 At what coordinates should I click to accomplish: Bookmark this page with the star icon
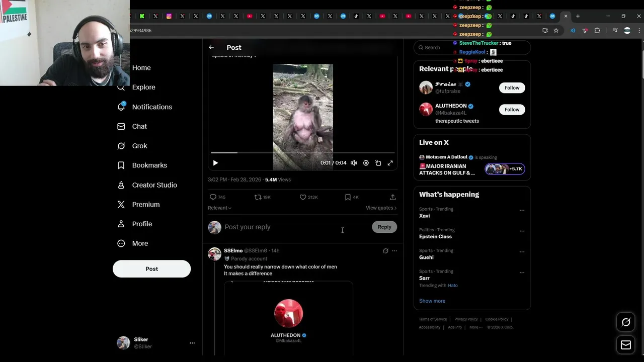pyautogui.click(x=556, y=31)
